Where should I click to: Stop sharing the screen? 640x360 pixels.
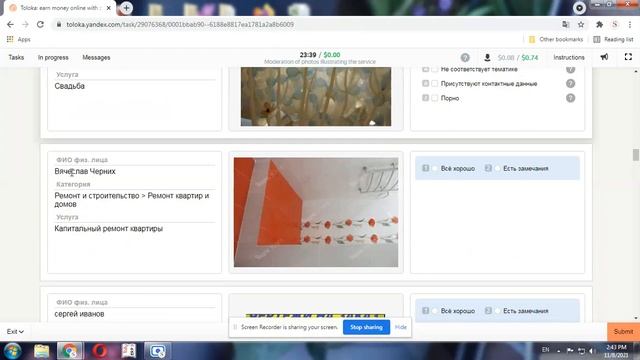click(x=366, y=327)
